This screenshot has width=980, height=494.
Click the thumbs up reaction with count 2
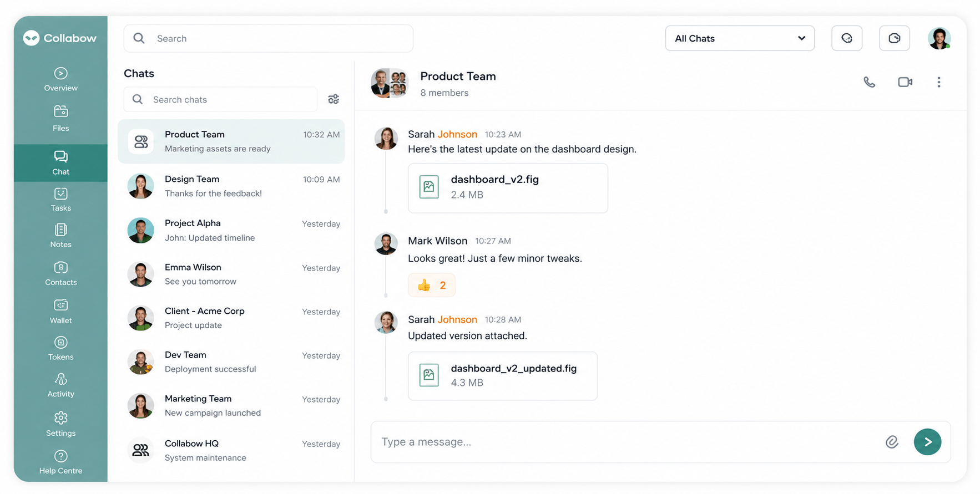point(432,285)
